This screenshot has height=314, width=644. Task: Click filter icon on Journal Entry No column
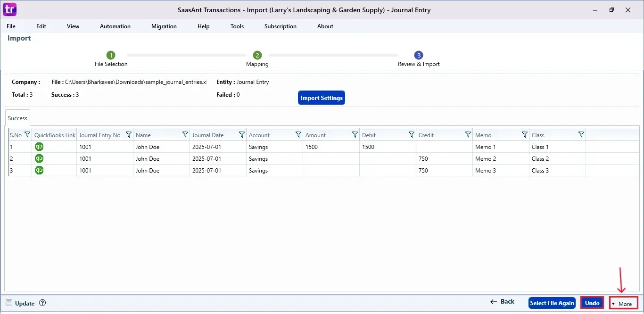(x=128, y=135)
